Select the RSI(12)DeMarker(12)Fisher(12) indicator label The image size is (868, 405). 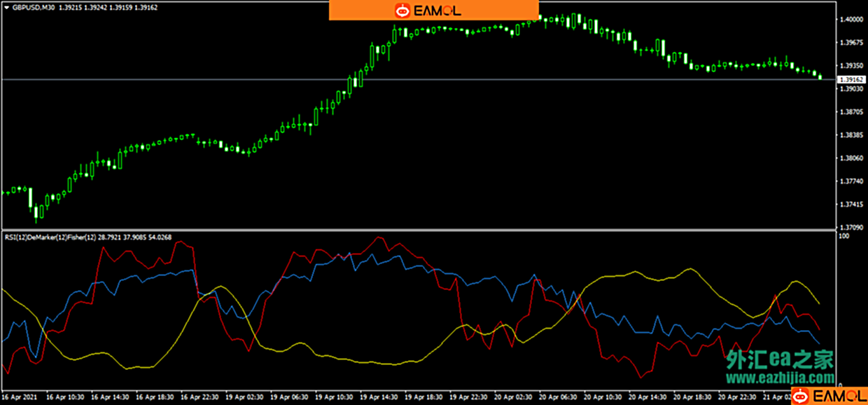pos(58,238)
